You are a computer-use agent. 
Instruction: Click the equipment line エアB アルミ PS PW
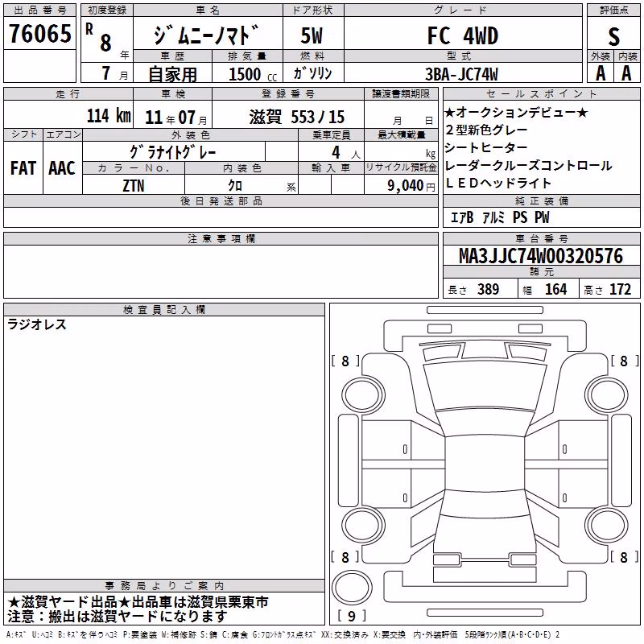tap(500, 217)
